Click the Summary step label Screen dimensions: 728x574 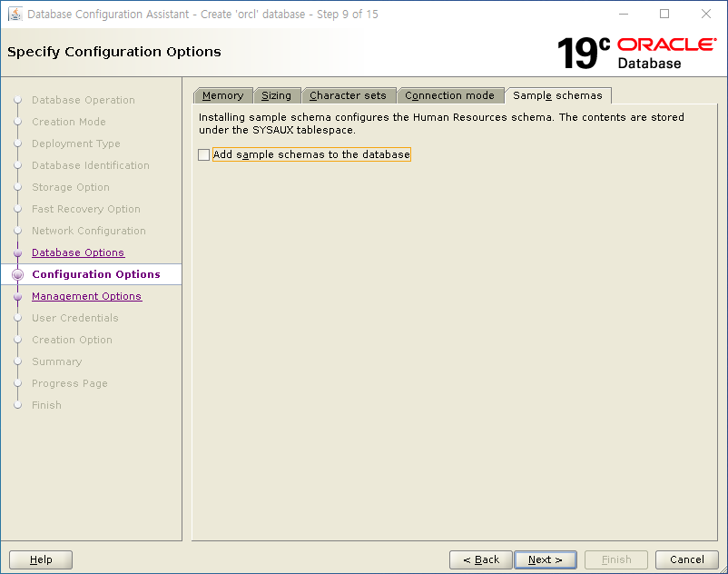tap(56, 361)
